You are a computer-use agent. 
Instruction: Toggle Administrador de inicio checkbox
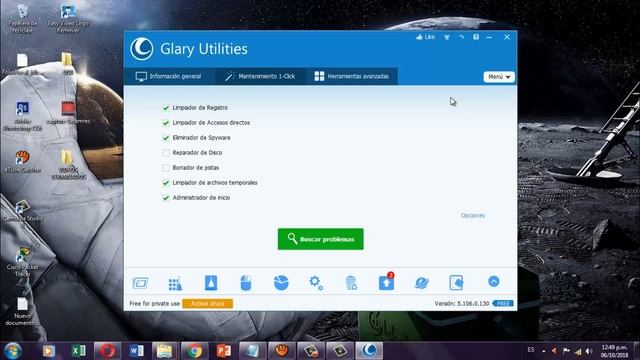(166, 198)
